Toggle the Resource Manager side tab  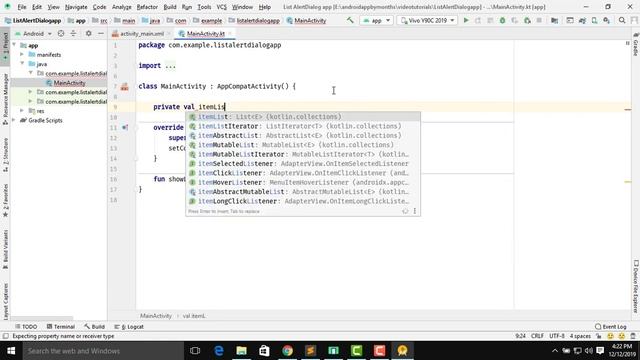click(x=5, y=99)
